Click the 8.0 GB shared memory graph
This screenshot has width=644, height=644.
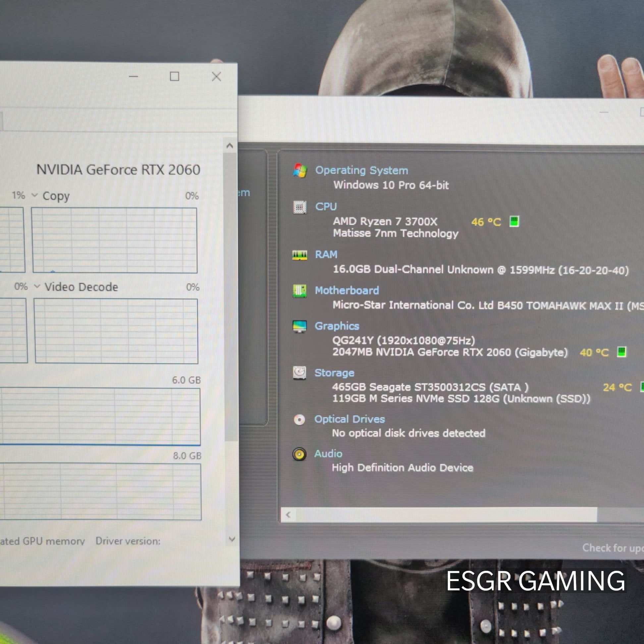tap(100, 491)
